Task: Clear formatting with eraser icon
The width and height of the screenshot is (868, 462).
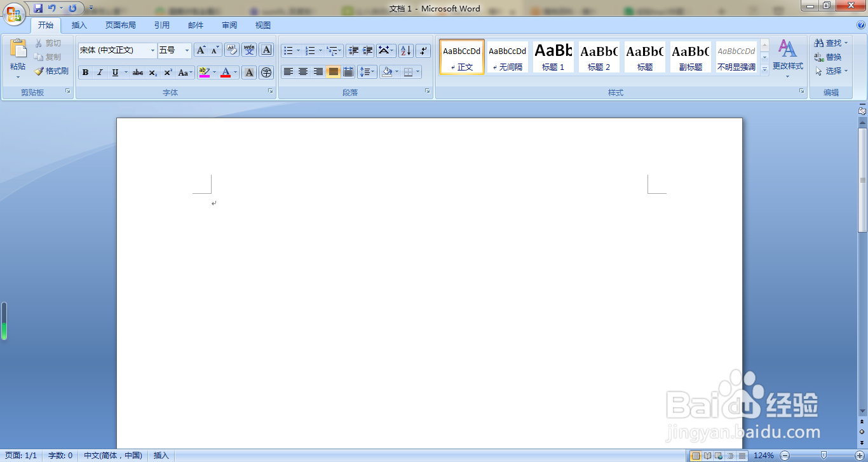Action: coord(232,50)
